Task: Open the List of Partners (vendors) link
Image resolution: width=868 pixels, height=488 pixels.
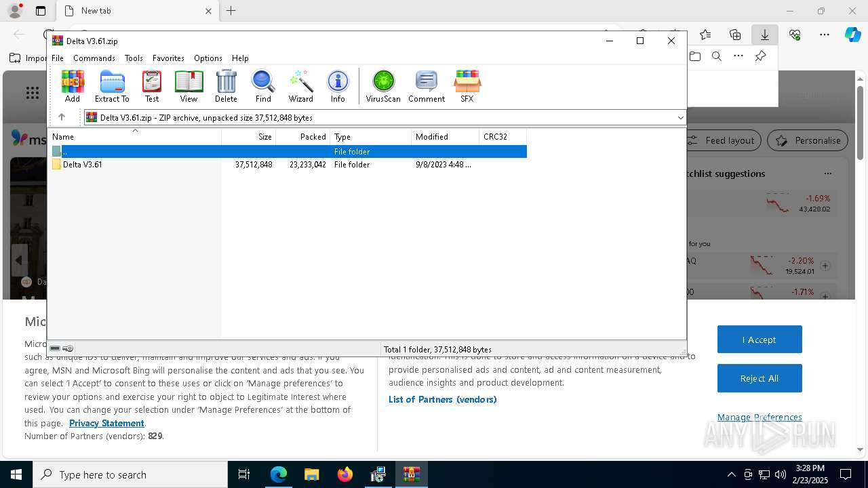Action: [x=443, y=399]
